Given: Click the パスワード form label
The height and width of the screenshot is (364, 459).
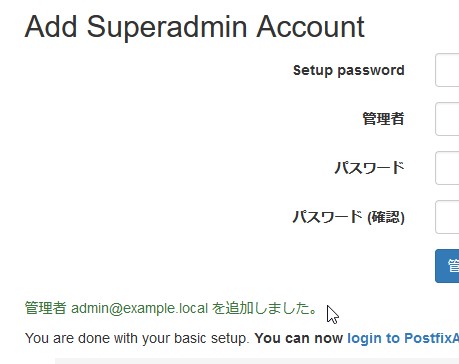Looking at the screenshot, I should click(x=370, y=168).
